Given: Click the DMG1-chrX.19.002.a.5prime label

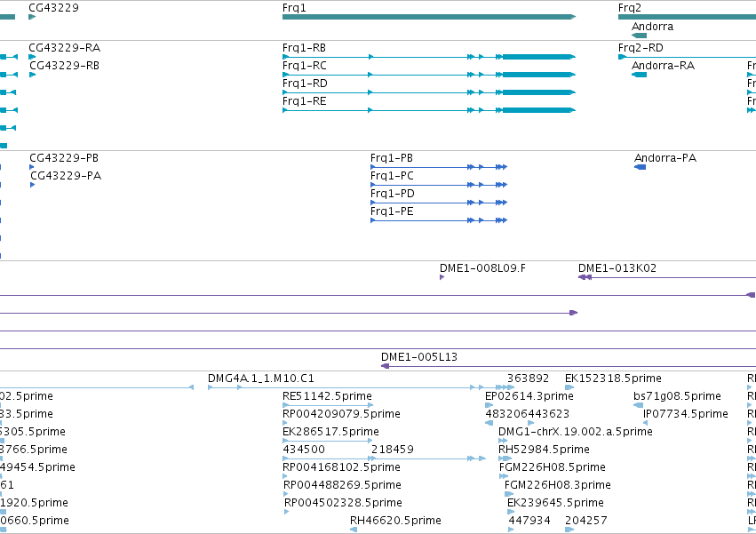Looking at the screenshot, I should coord(575,432).
